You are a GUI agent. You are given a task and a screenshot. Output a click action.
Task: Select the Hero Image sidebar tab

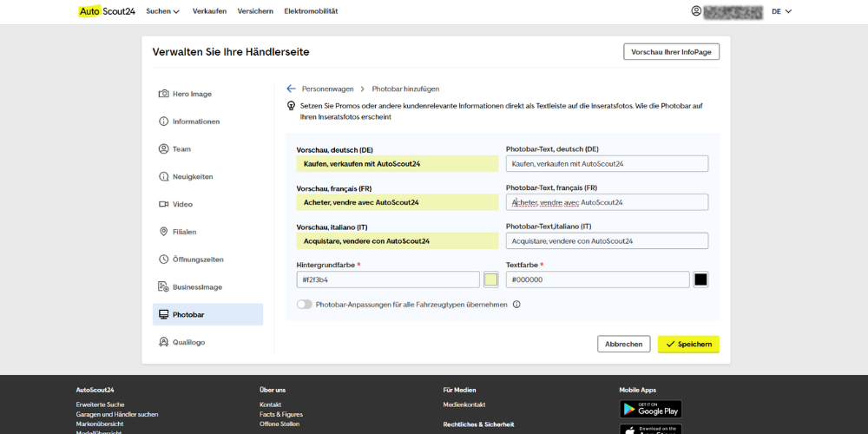point(207,94)
